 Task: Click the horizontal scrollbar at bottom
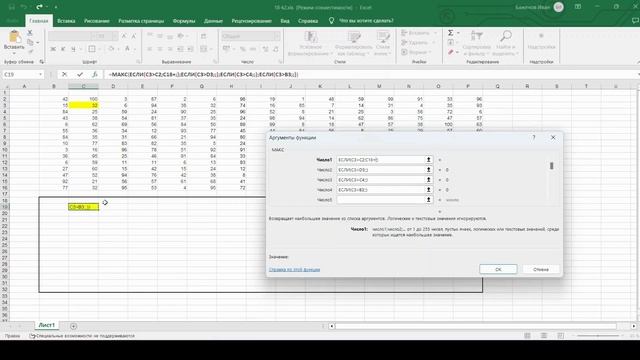click(476, 326)
